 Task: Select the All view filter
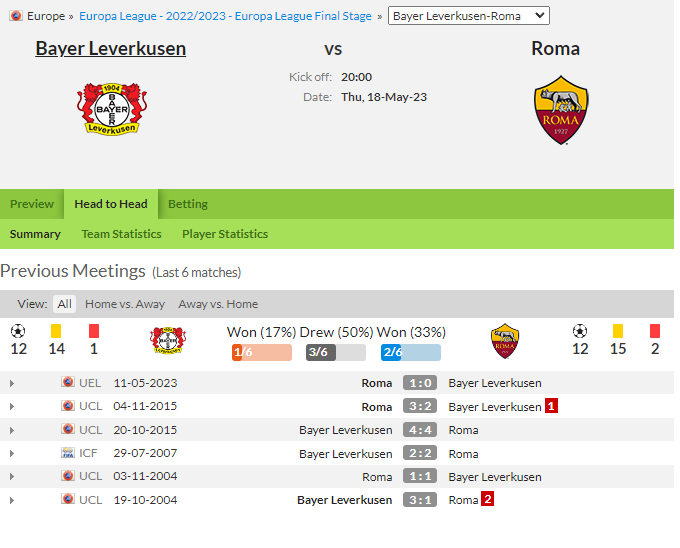pos(65,304)
